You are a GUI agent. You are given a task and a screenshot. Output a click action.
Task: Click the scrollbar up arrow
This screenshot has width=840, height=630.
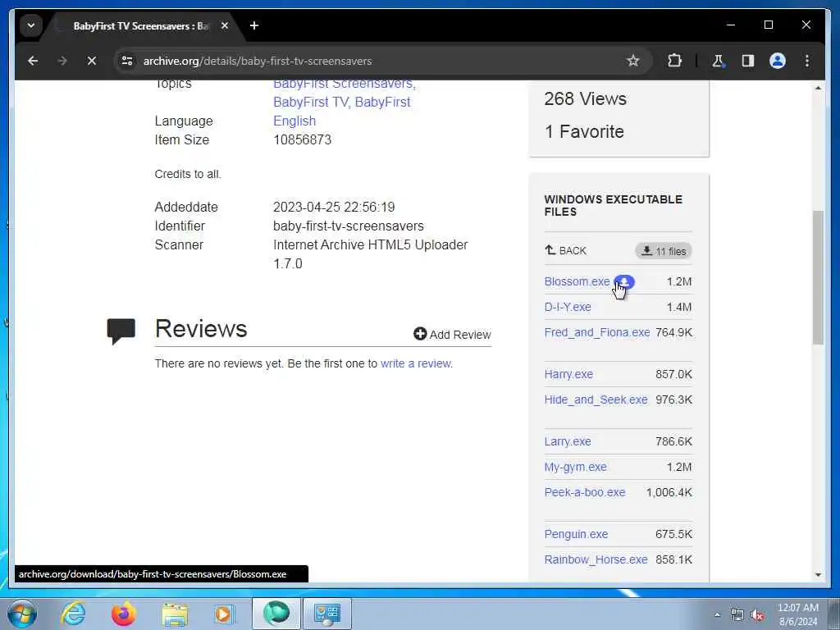[x=818, y=89]
